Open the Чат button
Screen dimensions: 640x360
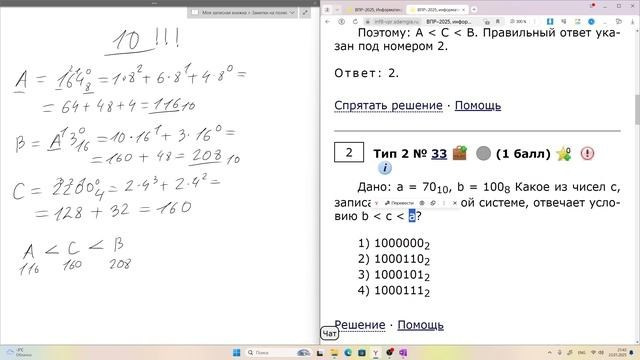329,333
